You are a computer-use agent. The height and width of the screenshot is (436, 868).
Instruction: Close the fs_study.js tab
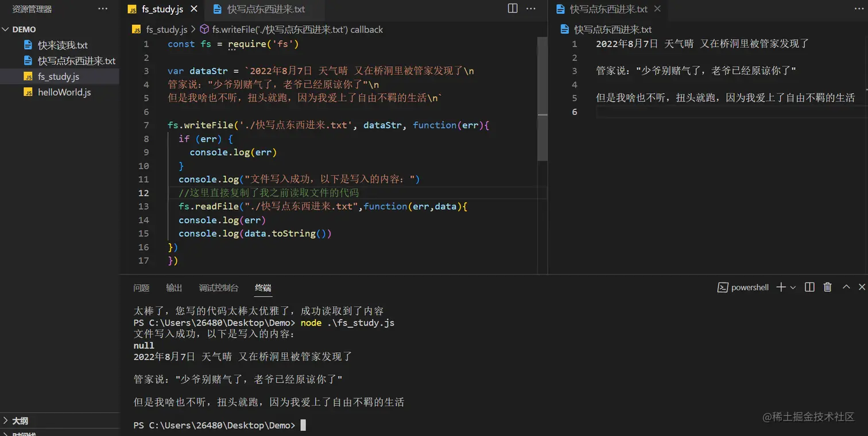click(193, 9)
